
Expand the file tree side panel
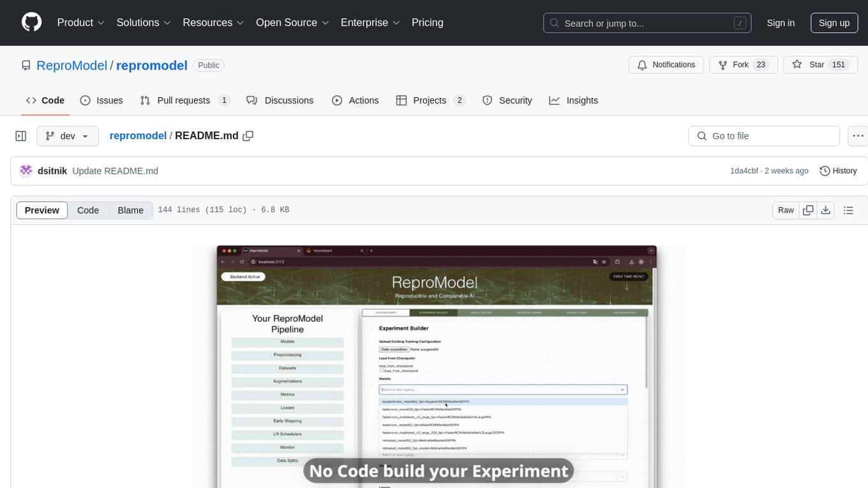[x=21, y=136]
